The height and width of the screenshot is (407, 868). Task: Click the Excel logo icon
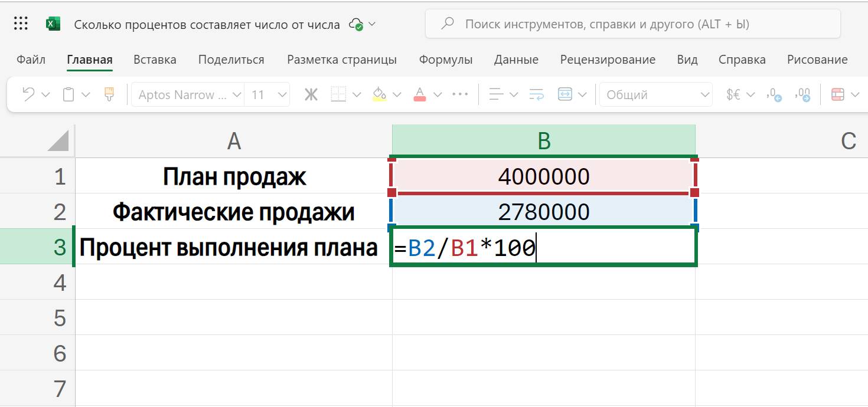tap(54, 24)
